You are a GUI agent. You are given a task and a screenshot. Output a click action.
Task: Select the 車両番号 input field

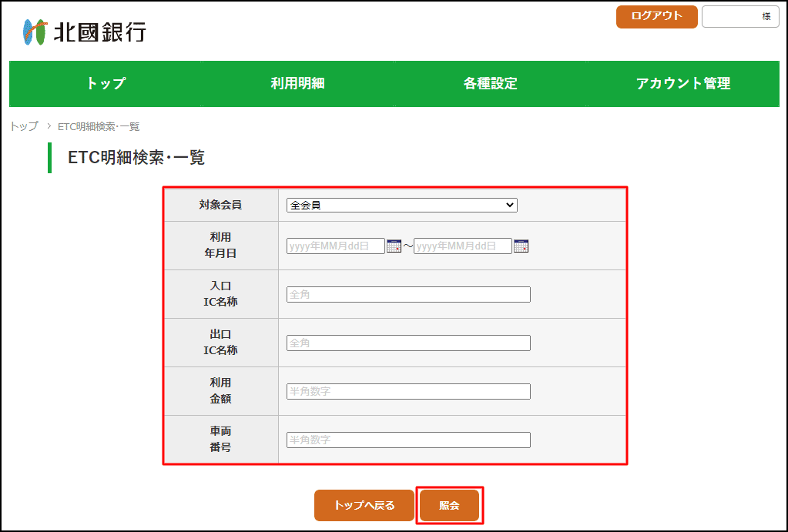point(408,440)
